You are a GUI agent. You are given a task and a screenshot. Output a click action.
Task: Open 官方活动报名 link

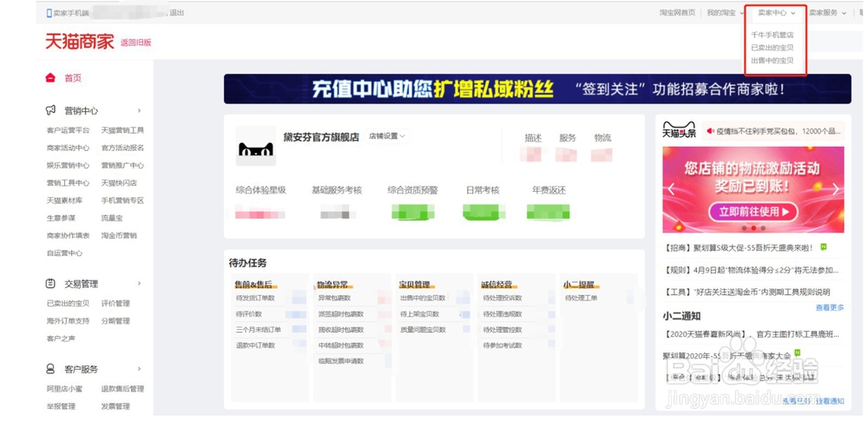[x=122, y=148]
